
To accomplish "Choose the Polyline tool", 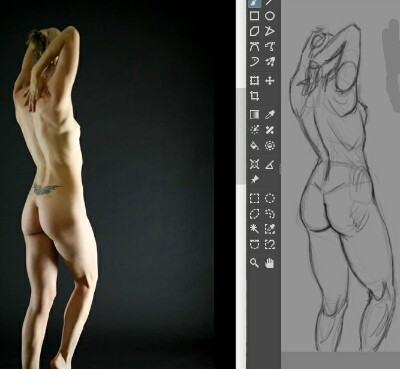I will (270, 31).
